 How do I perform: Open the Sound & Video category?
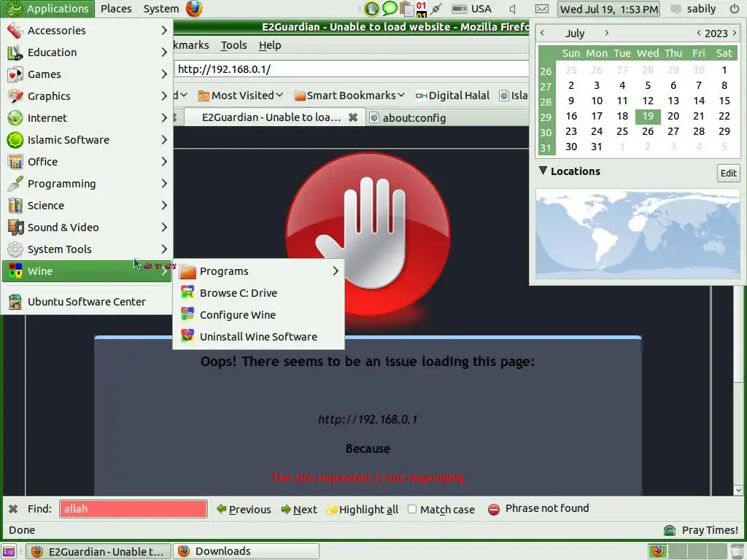pos(87,227)
